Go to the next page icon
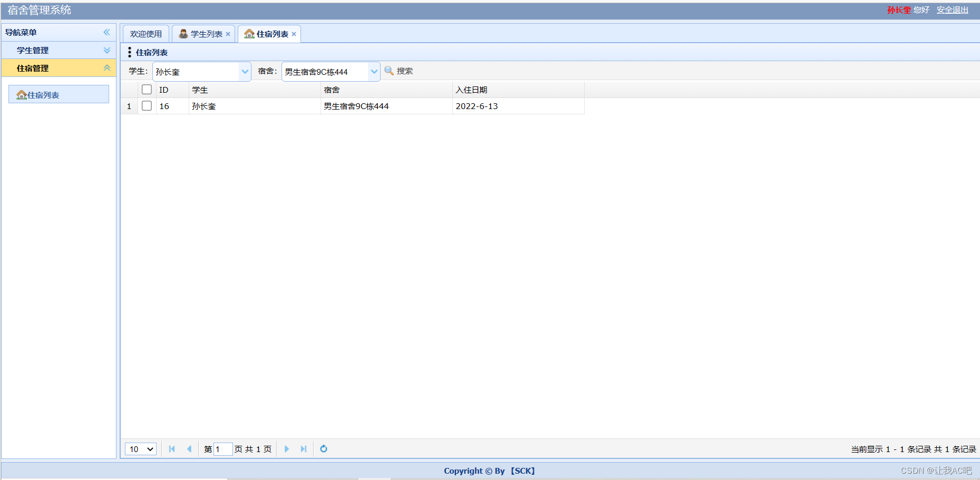 click(287, 449)
